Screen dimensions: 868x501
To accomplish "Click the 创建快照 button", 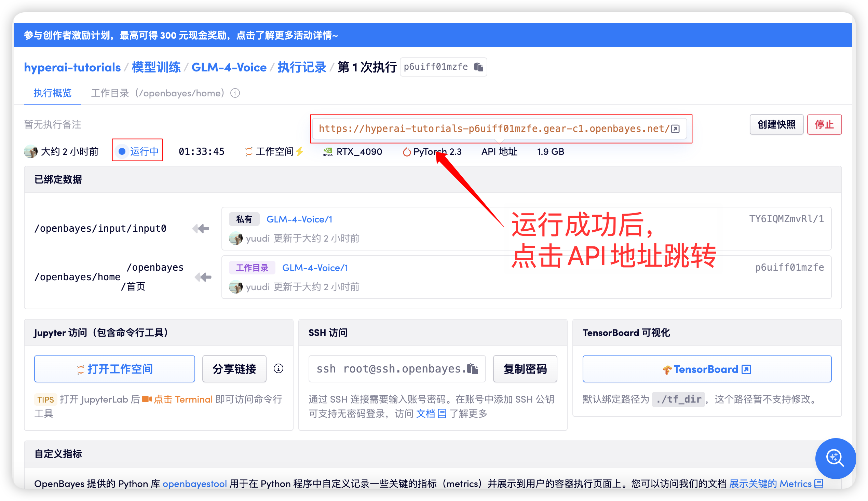I will tap(776, 124).
